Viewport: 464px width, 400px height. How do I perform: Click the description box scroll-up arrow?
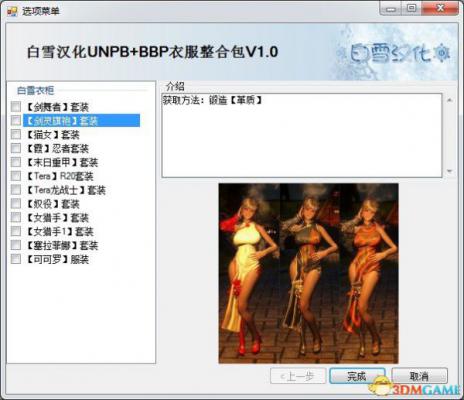449,100
